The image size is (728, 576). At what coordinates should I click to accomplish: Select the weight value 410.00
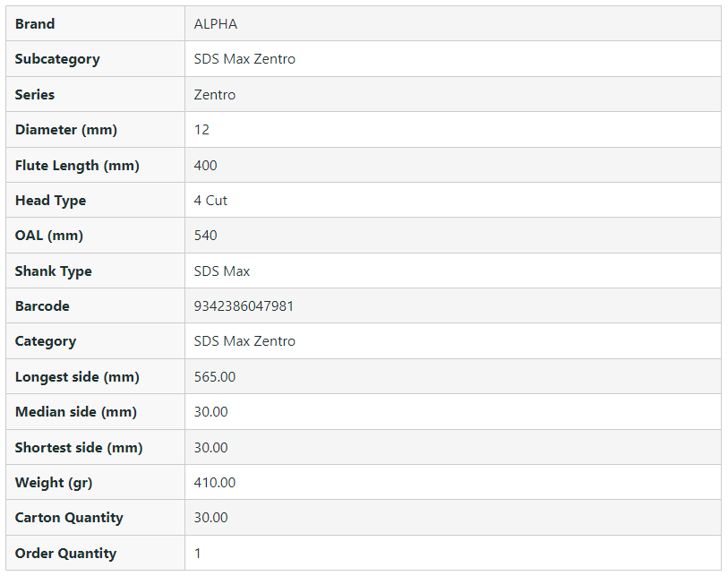[215, 483]
